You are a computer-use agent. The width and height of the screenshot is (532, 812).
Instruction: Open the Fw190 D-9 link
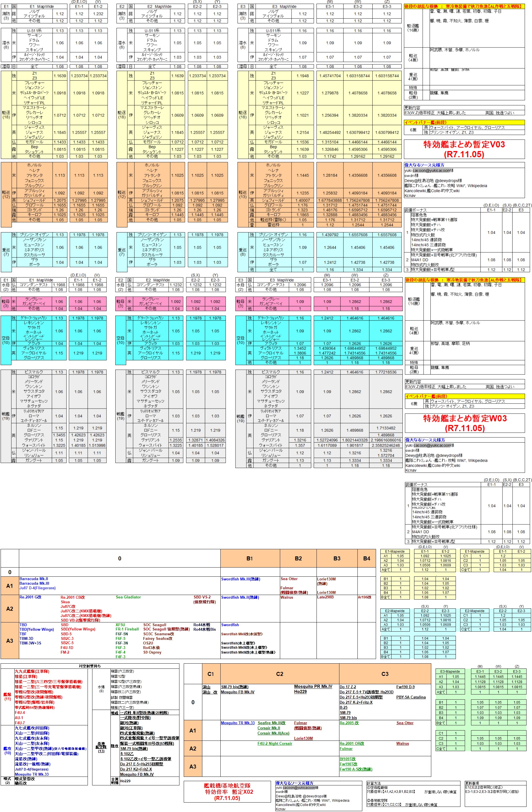[405, 687]
